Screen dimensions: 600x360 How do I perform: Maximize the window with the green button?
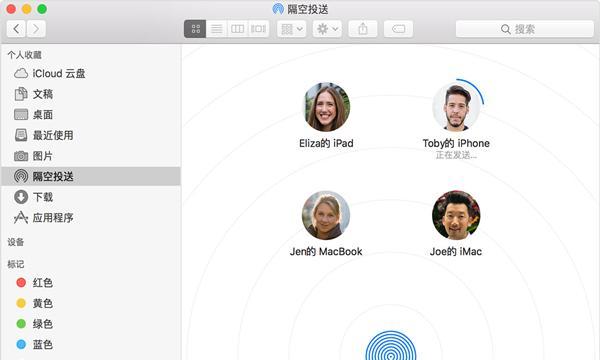(x=42, y=9)
